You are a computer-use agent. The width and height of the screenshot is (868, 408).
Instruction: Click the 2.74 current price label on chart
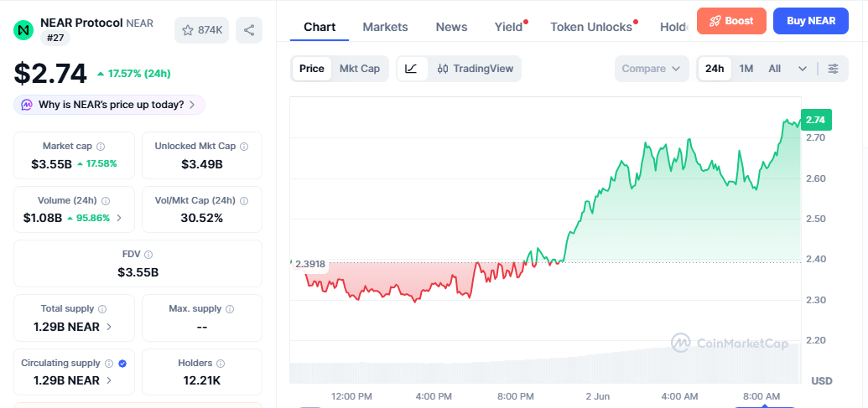pyautogui.click(x=816, y=120)
